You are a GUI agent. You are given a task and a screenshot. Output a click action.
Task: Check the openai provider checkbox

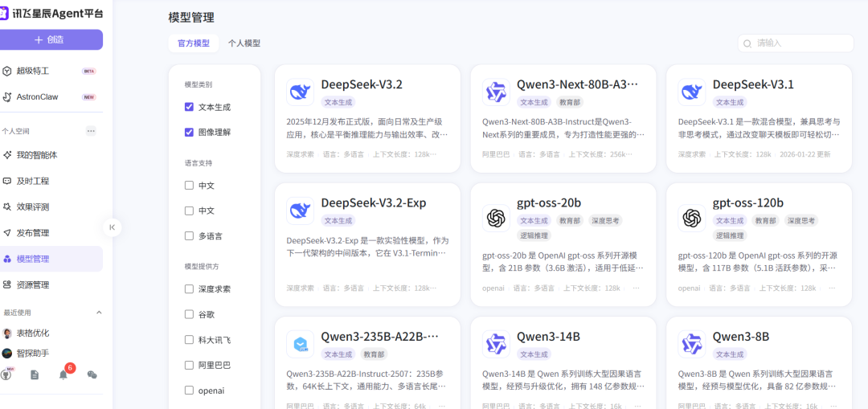190,391
